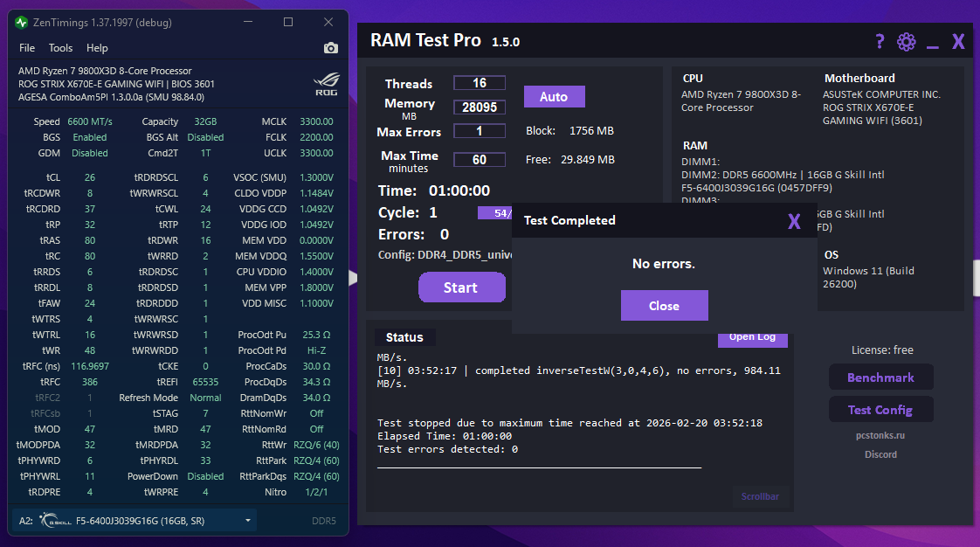The width and height of the screenshot is (980, 547).
Task: Click the ZenTimings heartbeat app icon
Action: point(22,23)
